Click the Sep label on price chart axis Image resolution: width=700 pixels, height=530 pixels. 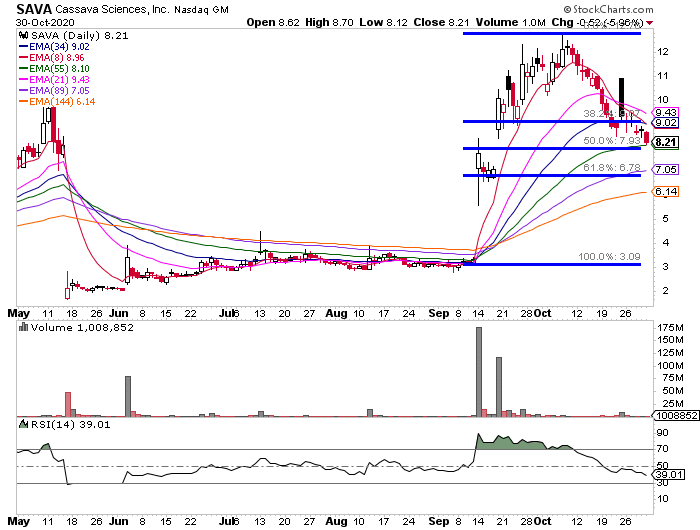point(438,313)
